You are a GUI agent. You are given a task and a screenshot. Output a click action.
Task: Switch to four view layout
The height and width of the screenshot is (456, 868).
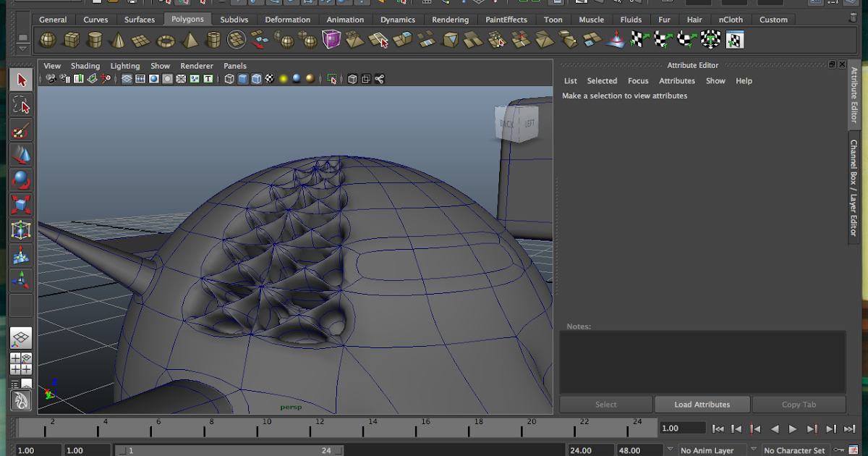21,363
